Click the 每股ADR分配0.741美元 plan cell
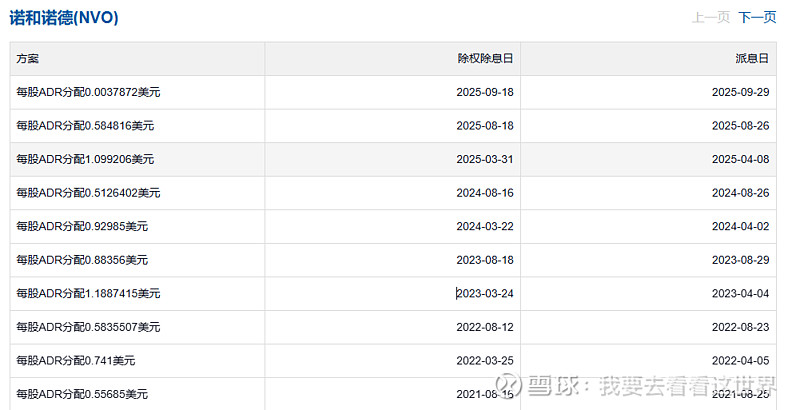 click(x=76, y=361)
